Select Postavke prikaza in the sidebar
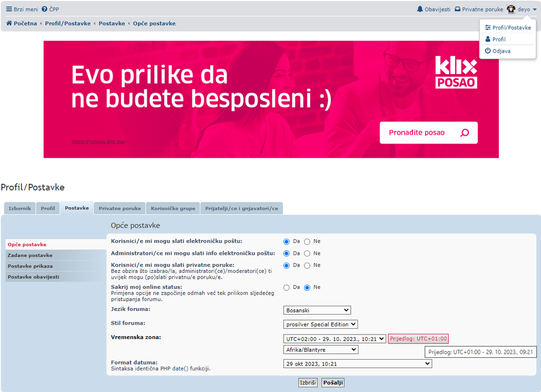The image size is (541, 392). 56,266
